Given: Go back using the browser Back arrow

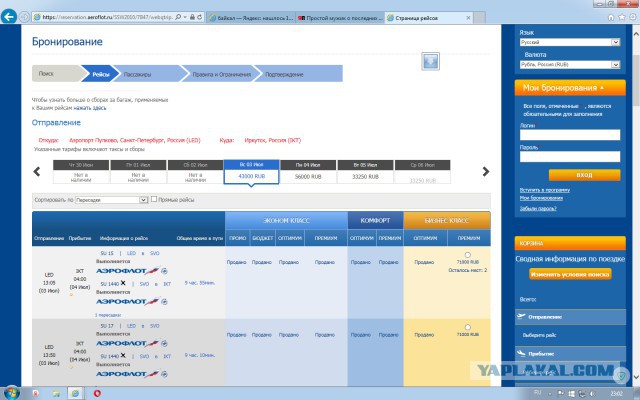Looking at the screenshot, I should point(9,17).
